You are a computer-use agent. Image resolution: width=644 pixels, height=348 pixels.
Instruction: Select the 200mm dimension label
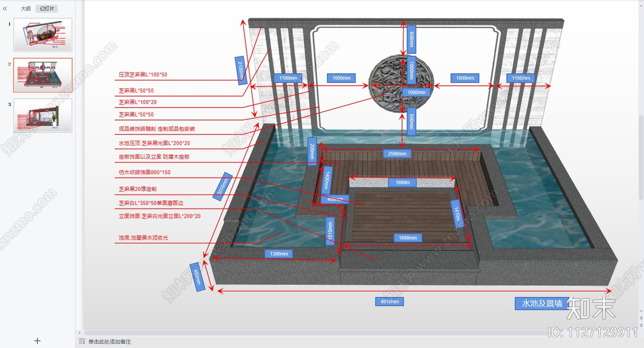(x=312, y=151)
